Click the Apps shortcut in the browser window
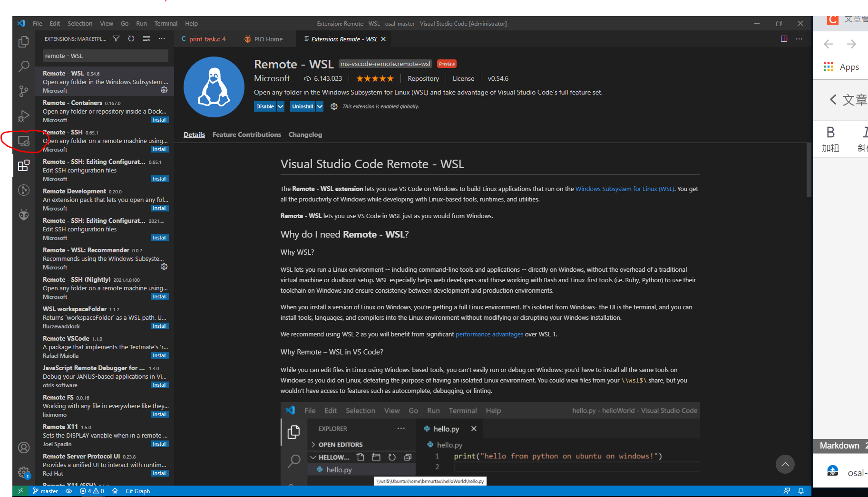Screen dimensions: 868x497 click(x=841, y=67)
